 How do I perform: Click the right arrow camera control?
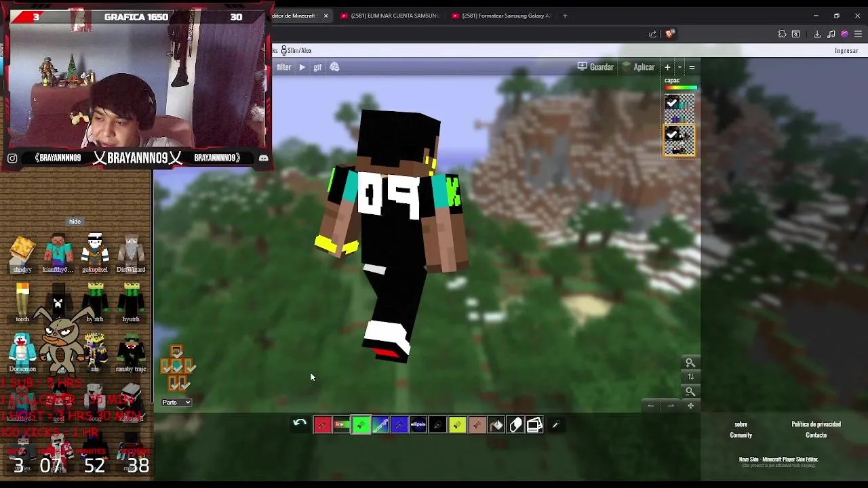pos(671,406)
